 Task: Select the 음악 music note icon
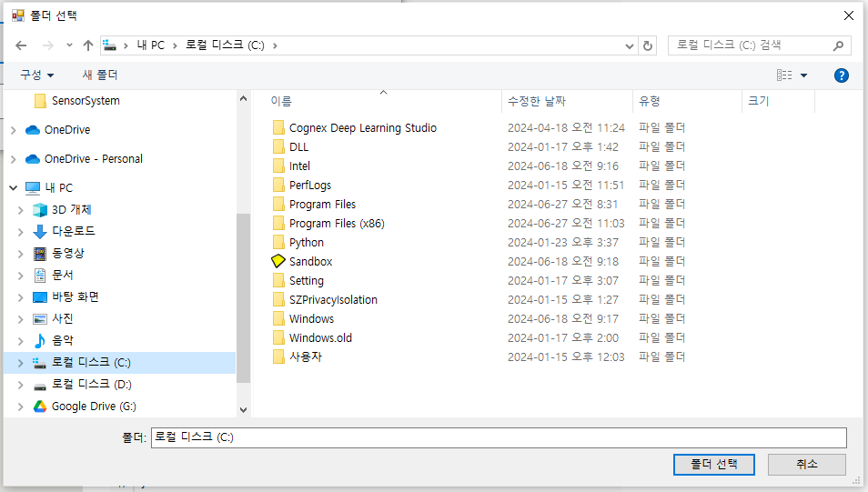click(x=40, y=341)
